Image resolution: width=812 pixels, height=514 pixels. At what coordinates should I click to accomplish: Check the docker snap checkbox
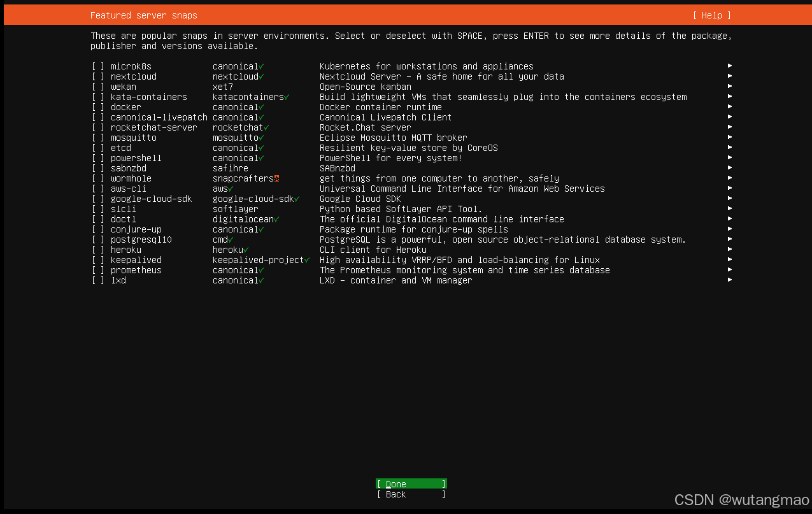pyautogui.click(x=97, y=107)
